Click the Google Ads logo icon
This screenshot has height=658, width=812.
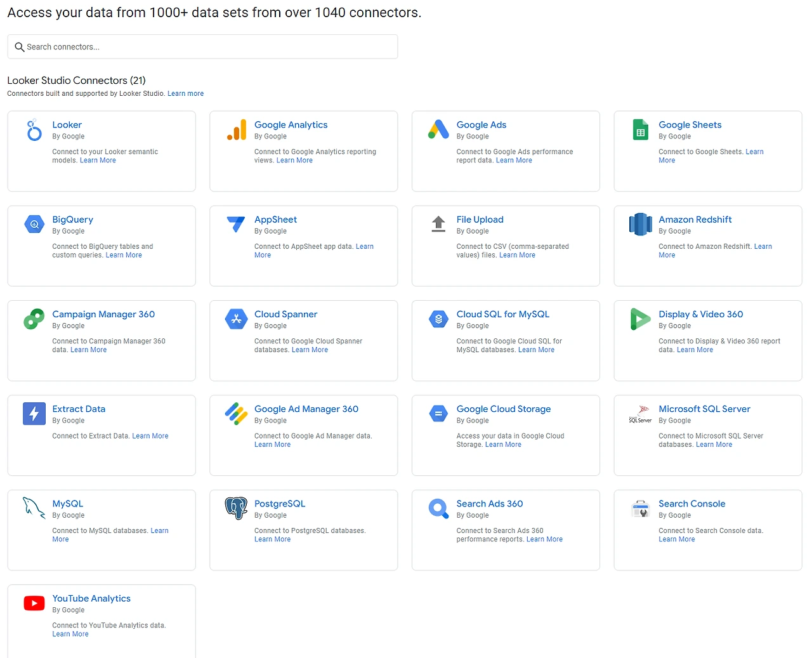click(438, 129)
